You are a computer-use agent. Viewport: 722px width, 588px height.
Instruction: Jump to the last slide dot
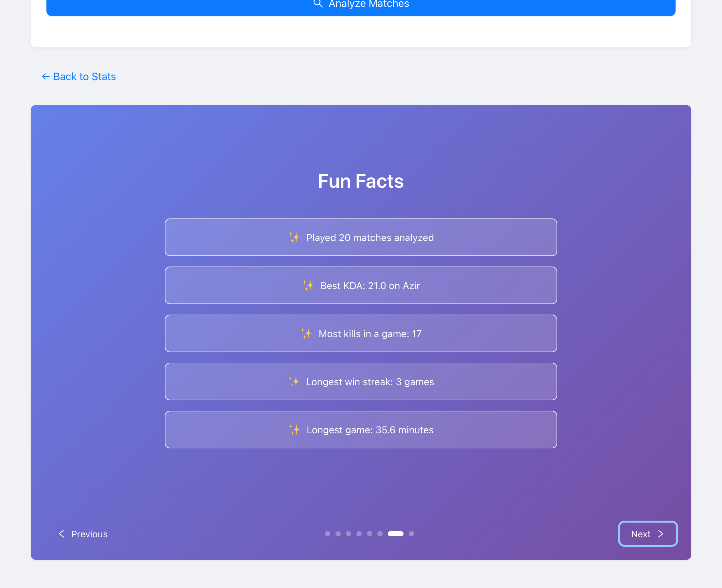(x=411, y=534)
